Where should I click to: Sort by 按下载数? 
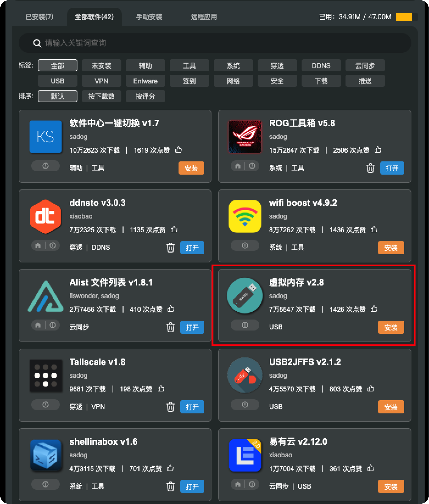[102, 96]
